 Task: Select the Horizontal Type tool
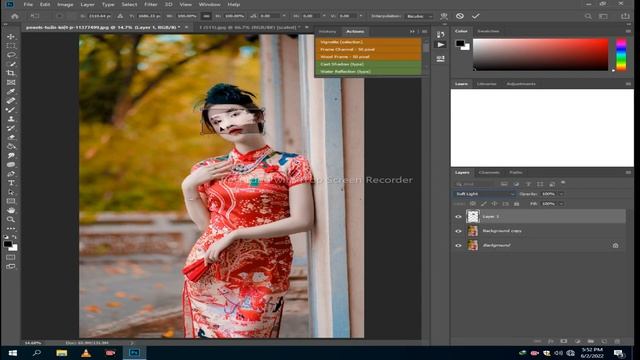point(11,183)
